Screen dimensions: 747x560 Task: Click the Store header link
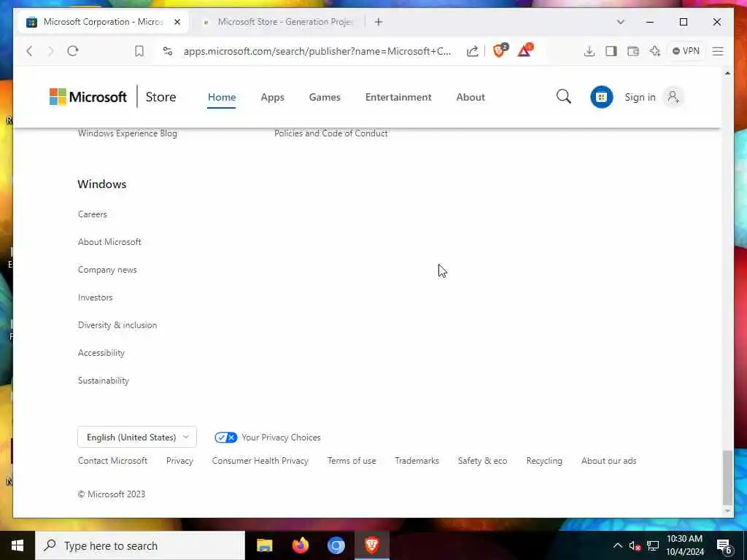[x=160, y=97]
